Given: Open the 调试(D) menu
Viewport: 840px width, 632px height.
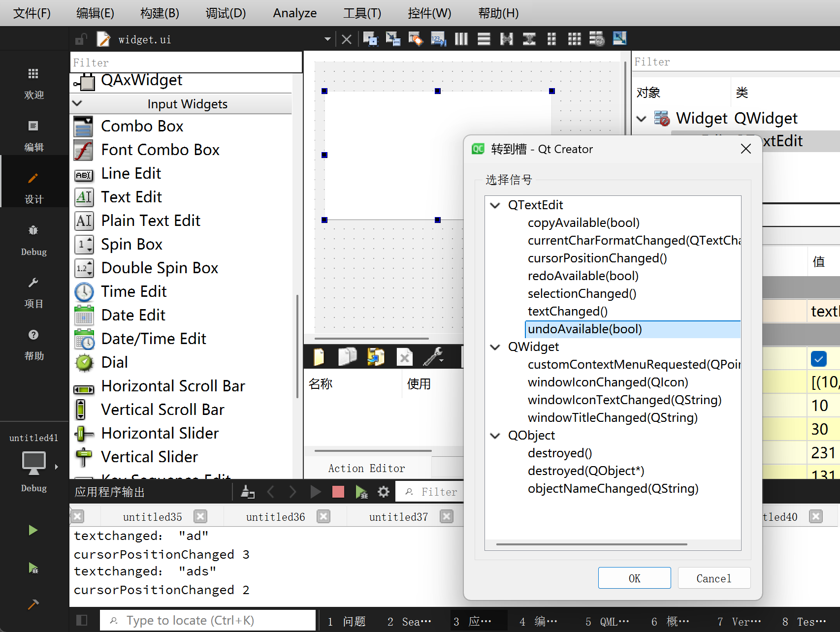Looking at the screenshot, I should (x=226, y=13).
